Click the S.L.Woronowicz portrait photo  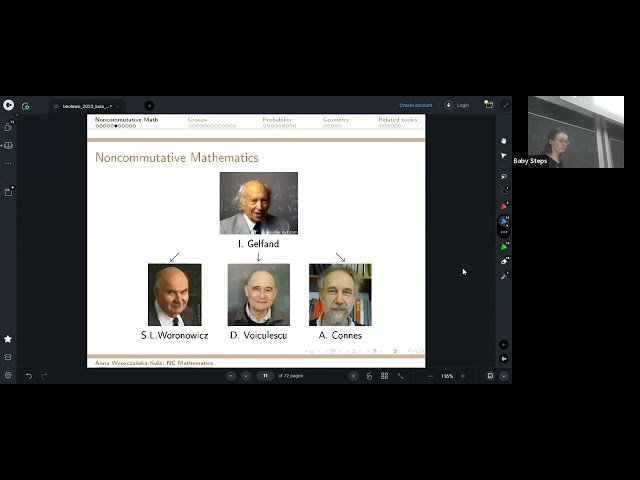click(175, 295)
